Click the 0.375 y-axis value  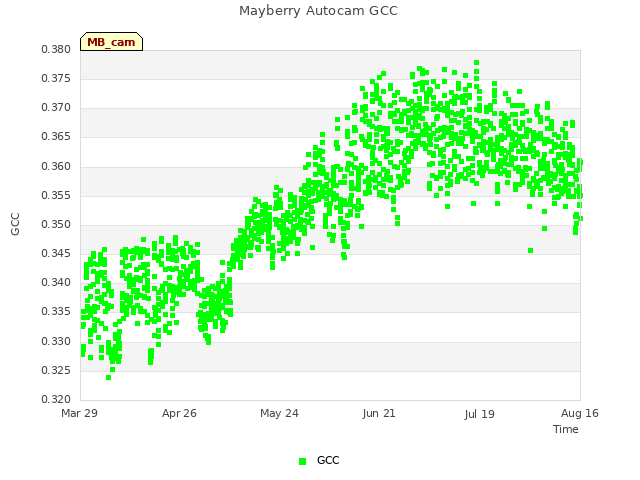click(x=56, y=78)
